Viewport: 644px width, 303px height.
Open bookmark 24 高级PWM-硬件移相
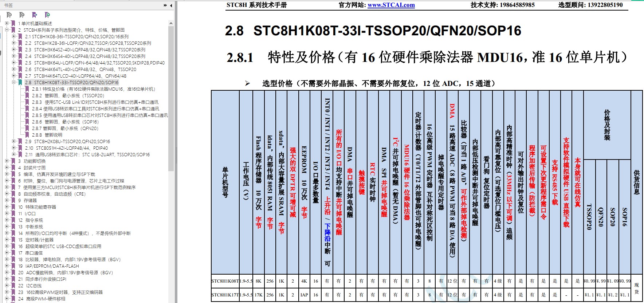point(42,299)
